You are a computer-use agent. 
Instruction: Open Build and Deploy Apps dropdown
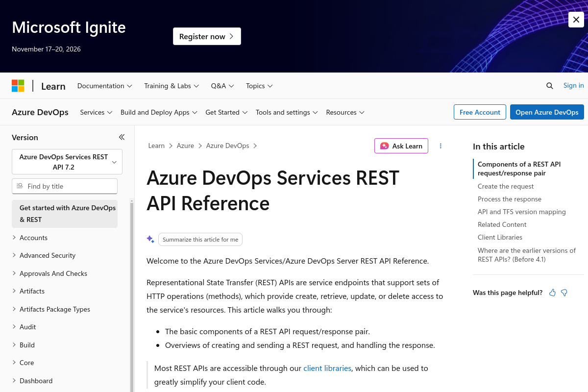159,112
